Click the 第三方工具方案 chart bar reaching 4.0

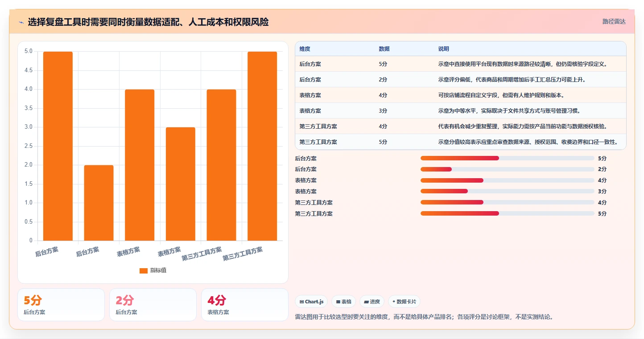[x=221, y=165]
